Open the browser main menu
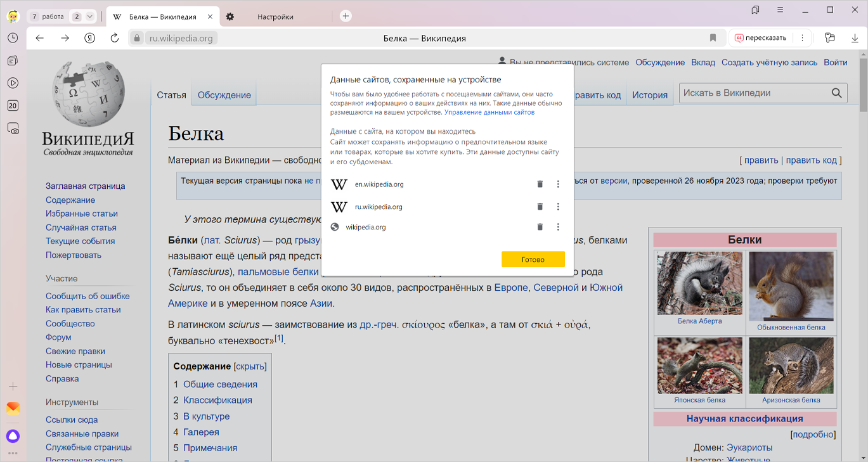The height and width of the screenshot is (462, 868). [x=781, y=10]
